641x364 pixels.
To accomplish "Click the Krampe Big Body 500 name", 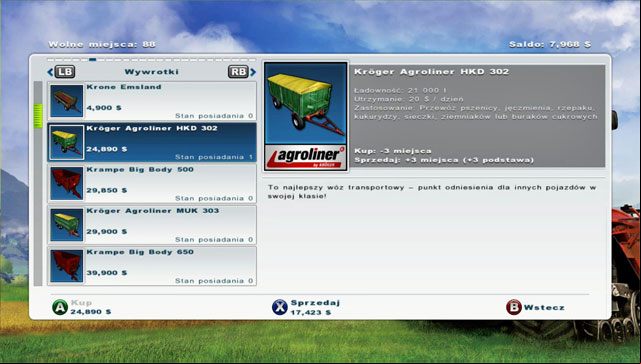I will point(140,170).
